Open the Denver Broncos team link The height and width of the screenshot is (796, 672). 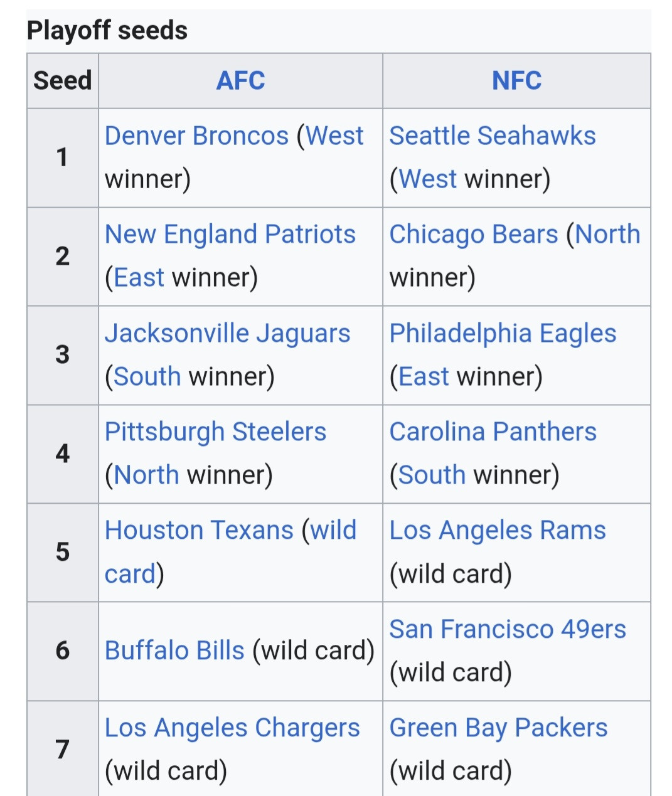(x=196, y=136)
